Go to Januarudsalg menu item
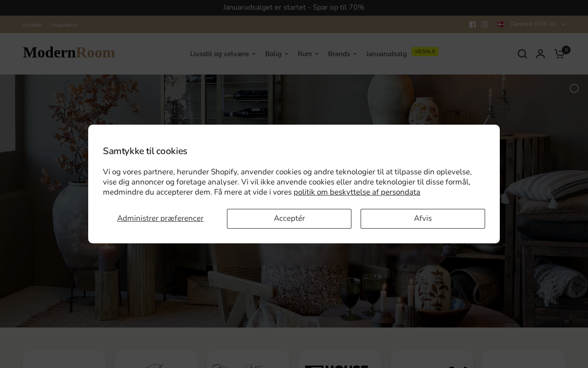 point(386,54)
